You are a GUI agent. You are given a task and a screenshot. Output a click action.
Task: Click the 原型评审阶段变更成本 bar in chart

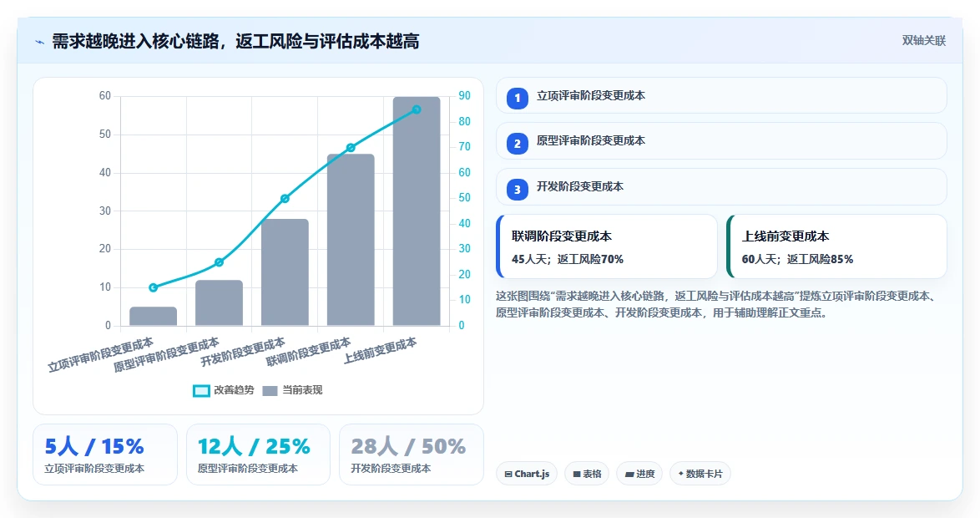point(219,302)
